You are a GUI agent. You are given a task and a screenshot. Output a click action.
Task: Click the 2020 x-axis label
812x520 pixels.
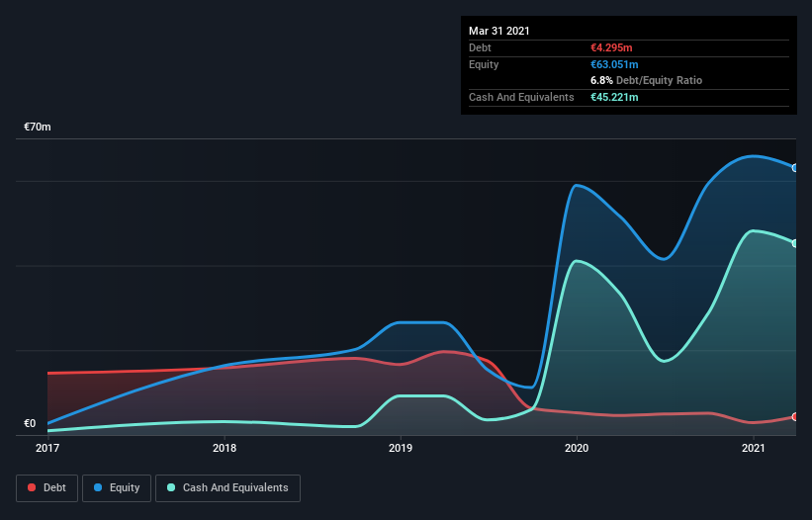[x=577, y=448]
